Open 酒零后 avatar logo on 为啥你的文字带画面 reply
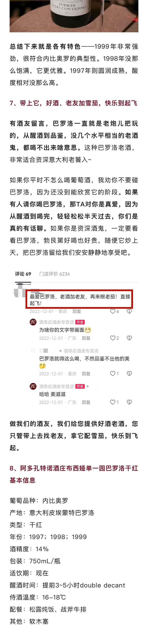The image size is (148, 644). click(x=33, y=322)
